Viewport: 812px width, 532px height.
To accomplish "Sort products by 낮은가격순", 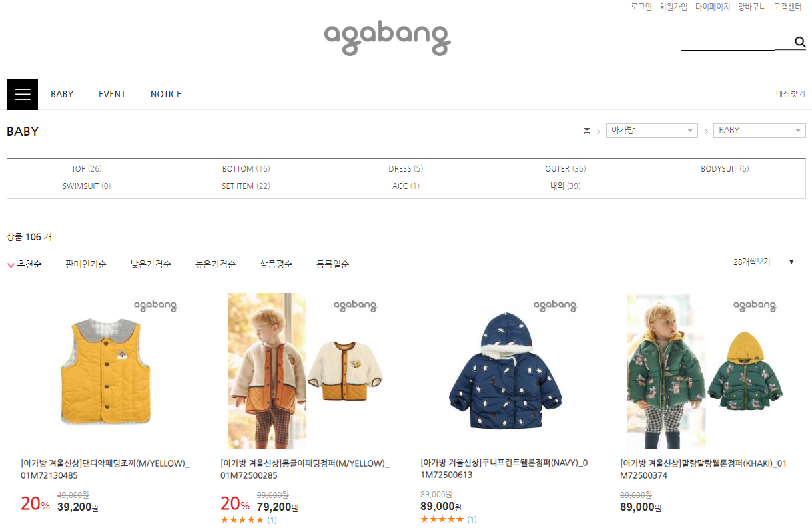I will click(151, 264).
